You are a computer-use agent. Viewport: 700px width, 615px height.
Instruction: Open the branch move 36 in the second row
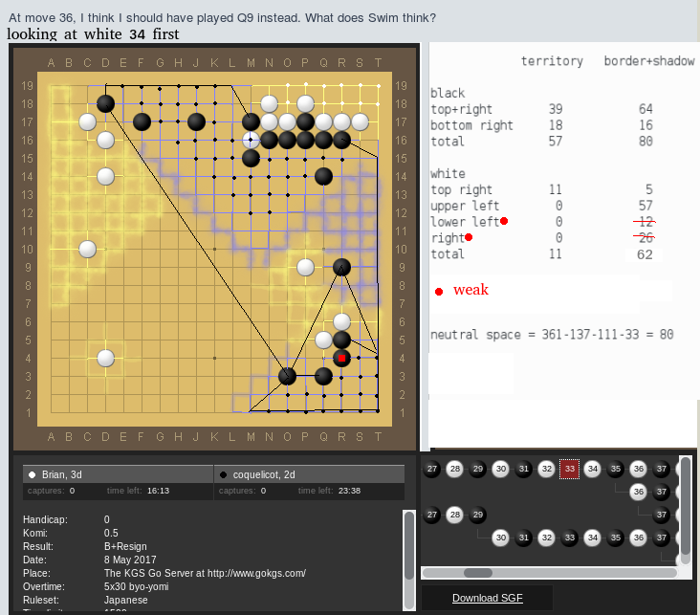tap(639, 492)
